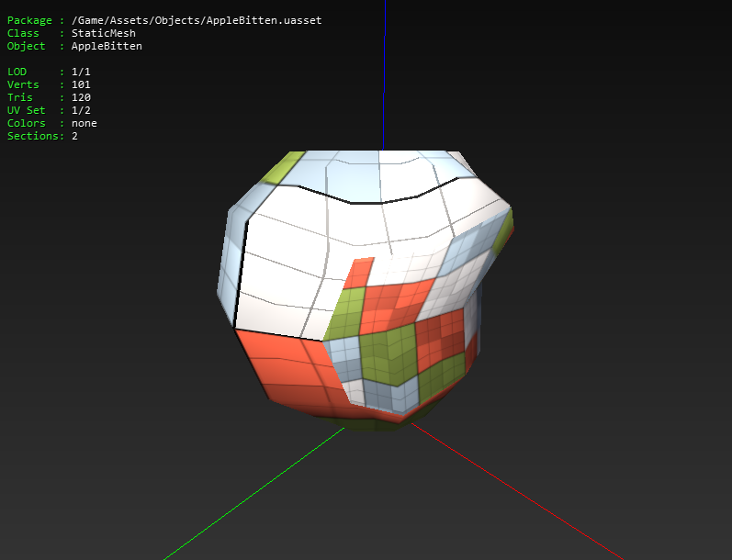The image size is (732, 560).
Task: Select the package path /Game/Assets/Objects/AppleBitten.uasset
Action: [x=197, y=20]
